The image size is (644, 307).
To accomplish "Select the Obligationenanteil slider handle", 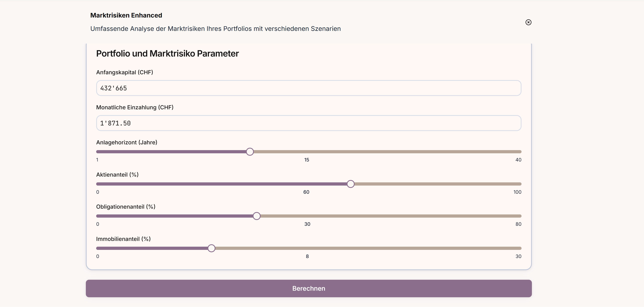I will tap(256, 216).
